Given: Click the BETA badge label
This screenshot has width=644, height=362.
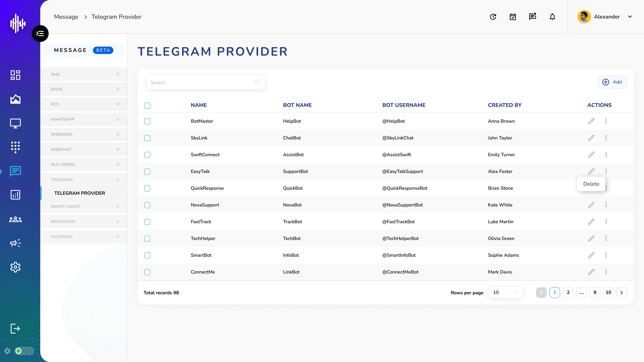Looking at the screenshot, I should tap(103, 50).
